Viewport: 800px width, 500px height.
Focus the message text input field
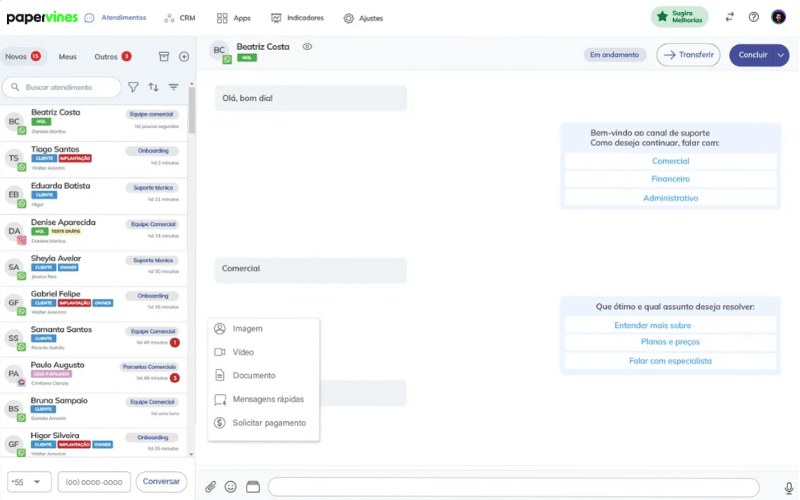pos(514,487)
